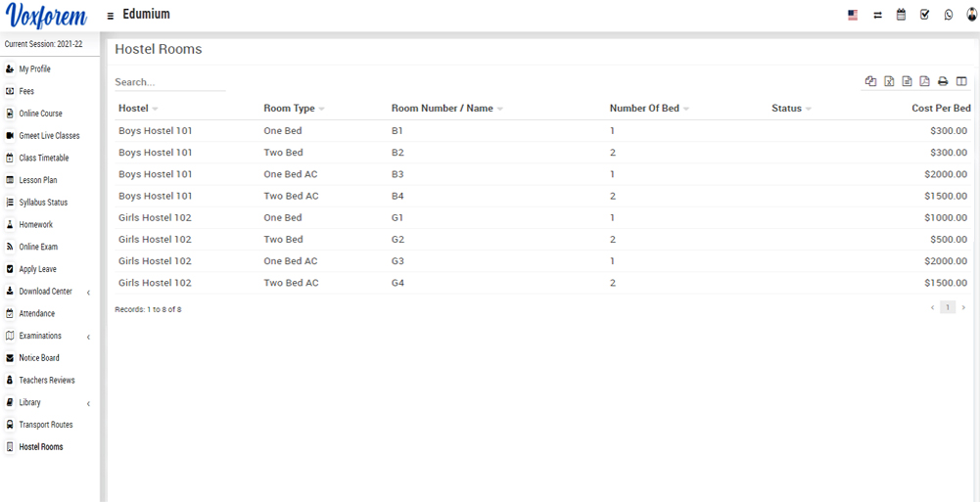Export table to Excel
980x502 pixels.
889,82
